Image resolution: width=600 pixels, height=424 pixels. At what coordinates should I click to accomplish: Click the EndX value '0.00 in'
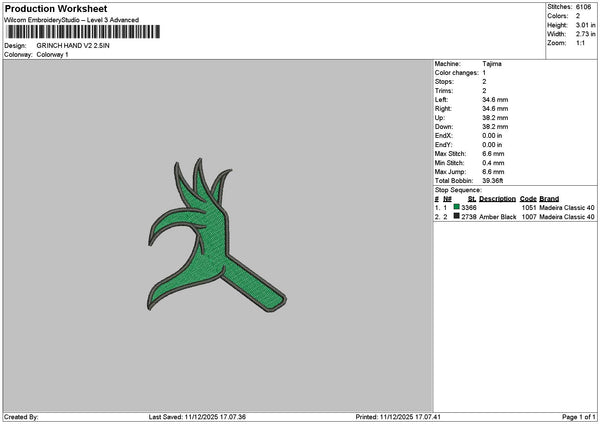click(x=492, y=136)
